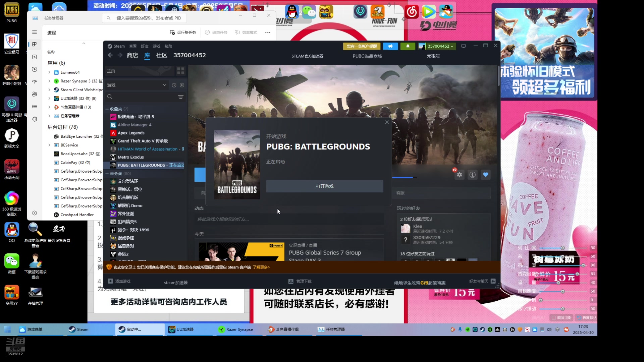Switch to the 社区 tab in Steam
Viewport: 644px width, 362px height.
click(x=161, y=55)
